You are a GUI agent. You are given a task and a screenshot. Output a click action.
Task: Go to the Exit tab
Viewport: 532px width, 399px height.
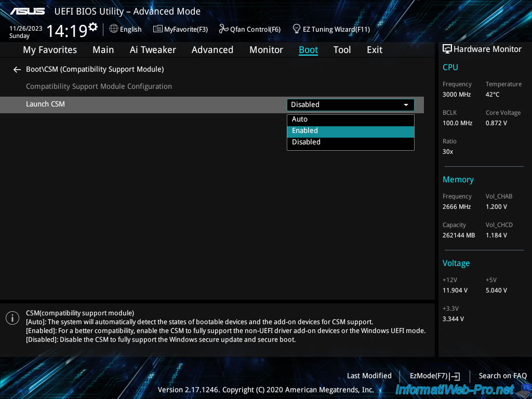tap(375, 50)
